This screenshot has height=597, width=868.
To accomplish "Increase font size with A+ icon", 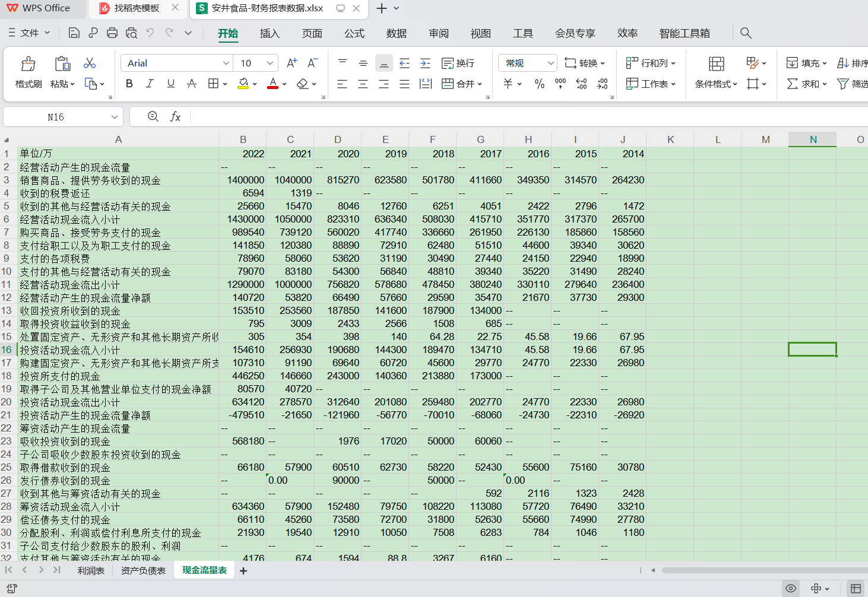I will (x=292, y=63).
